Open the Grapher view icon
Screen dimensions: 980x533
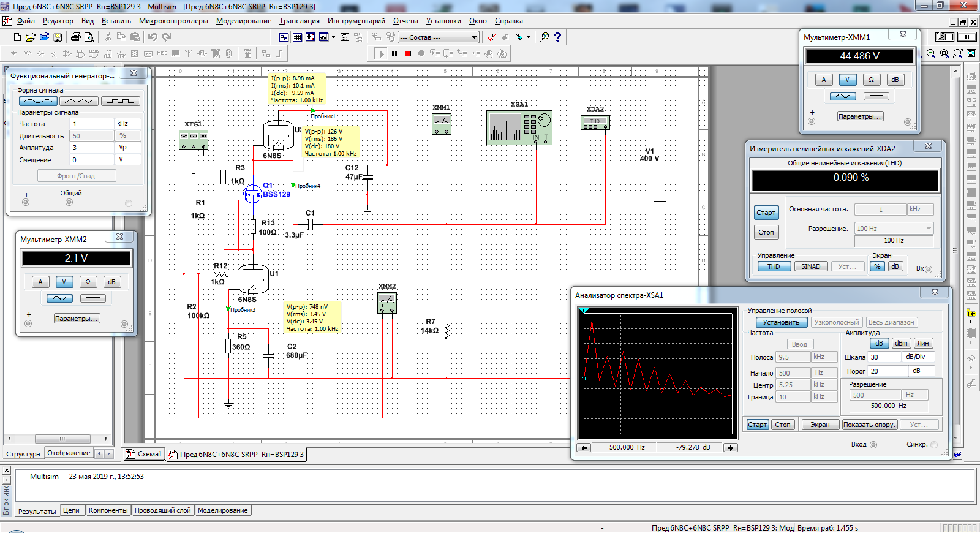[x=323, y=37]
